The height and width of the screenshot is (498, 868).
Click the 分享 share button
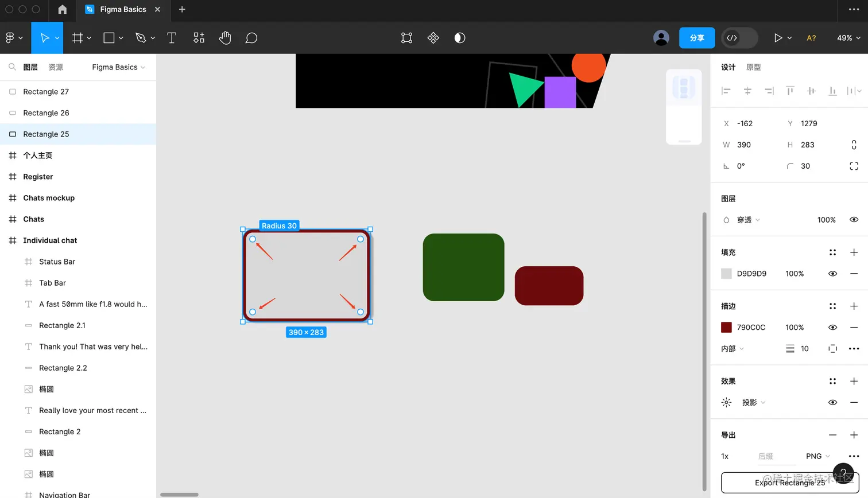(x=697, y=38)
